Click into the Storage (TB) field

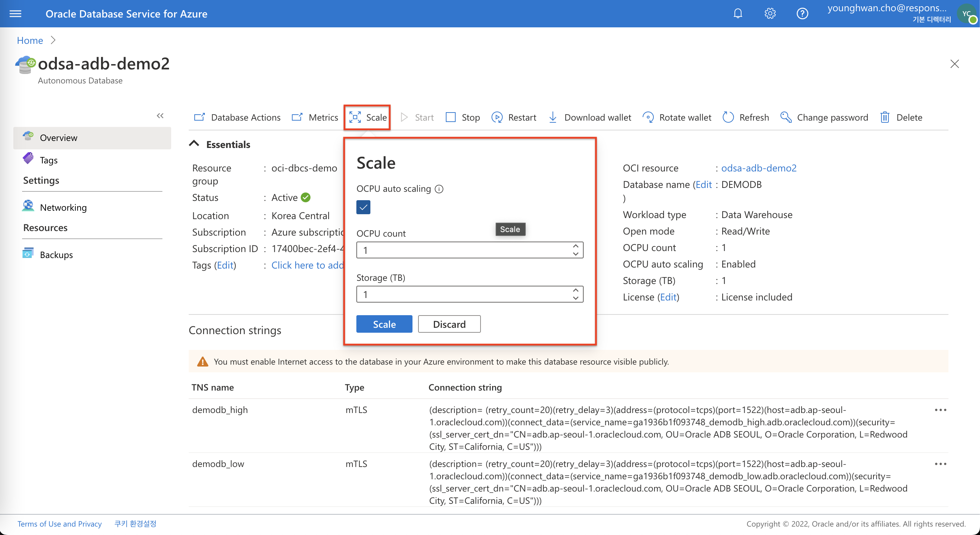click(x=469, y=294)
